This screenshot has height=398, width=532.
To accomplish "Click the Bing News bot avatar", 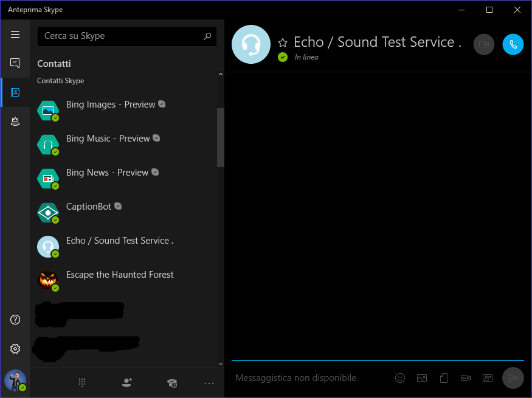I will 48,179.
